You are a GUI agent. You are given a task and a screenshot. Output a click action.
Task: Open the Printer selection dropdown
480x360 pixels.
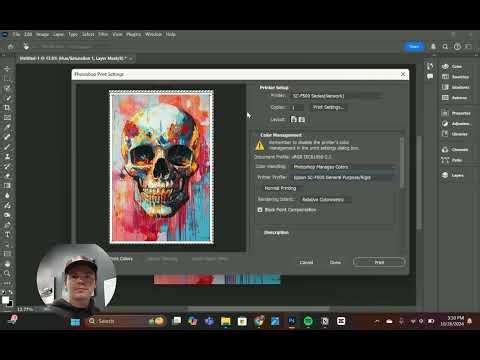coord(337,96)
